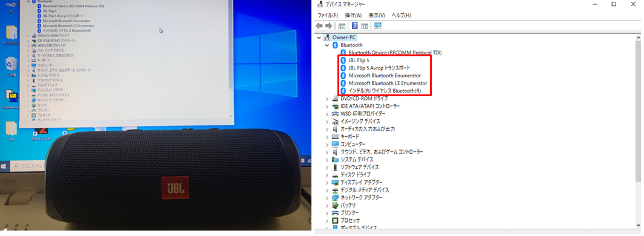Click the Bluetooth icon of the RFCOMM Protocol TDI device
This screenshot has width=644, height=236.
point(343,53)
